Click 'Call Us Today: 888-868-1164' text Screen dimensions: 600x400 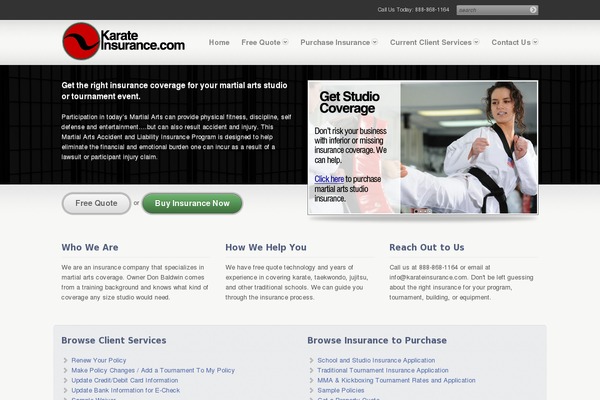point(413,10)
